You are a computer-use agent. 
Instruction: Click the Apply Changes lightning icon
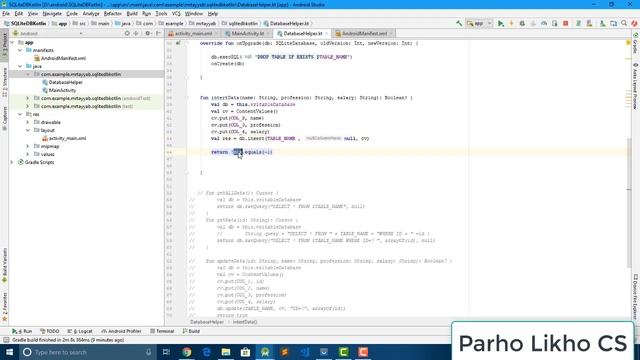click(511, 23)
